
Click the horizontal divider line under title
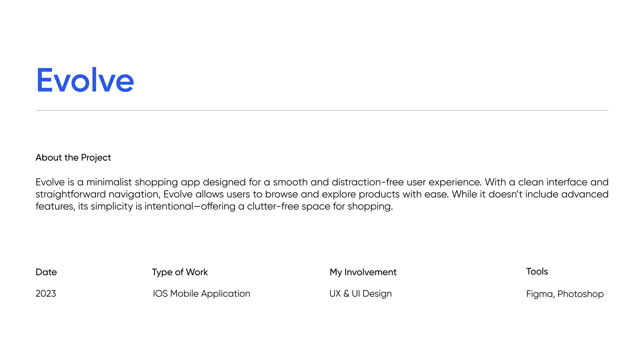322,110
